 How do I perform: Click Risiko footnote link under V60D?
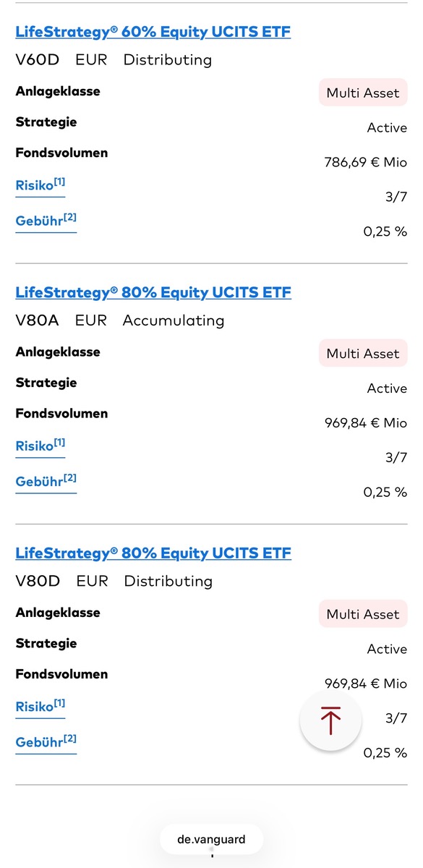point(40,184)
